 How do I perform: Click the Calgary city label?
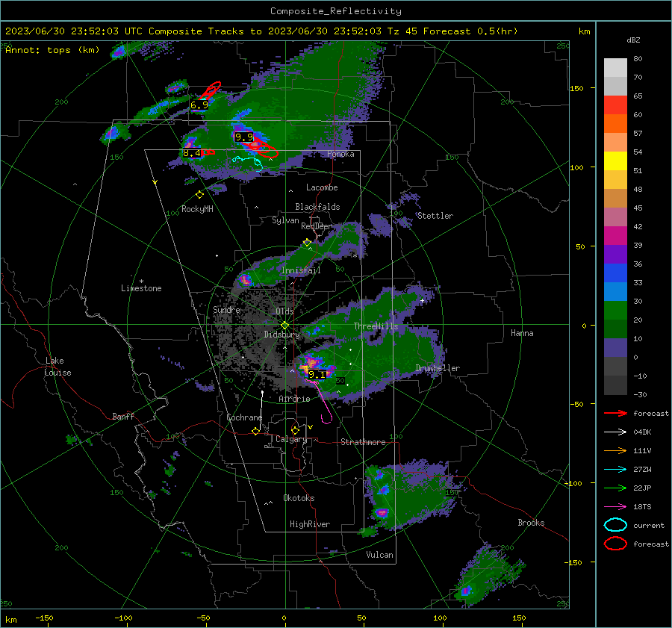point(291,439)
